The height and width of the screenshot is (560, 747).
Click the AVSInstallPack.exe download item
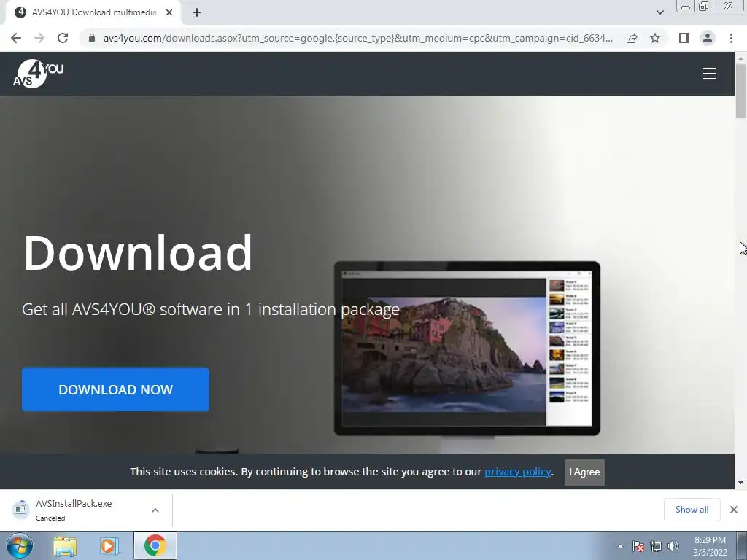pyautogui.click(x=74, y=510)
